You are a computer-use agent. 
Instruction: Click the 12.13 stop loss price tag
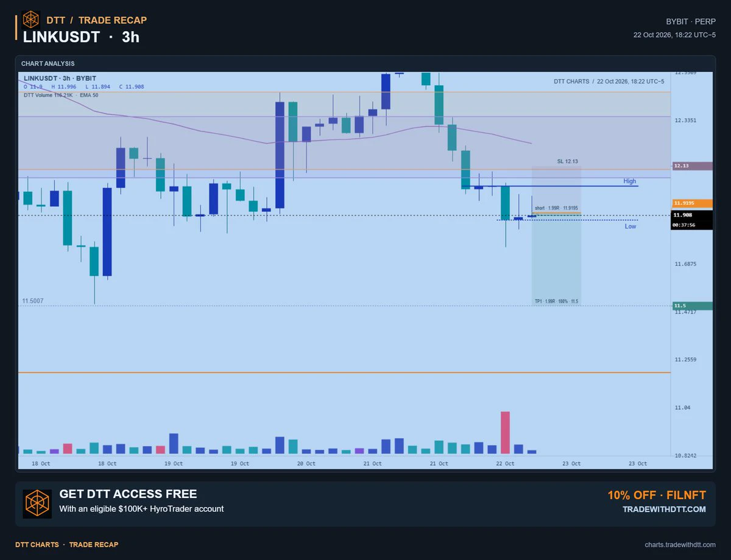click(691, 166)
